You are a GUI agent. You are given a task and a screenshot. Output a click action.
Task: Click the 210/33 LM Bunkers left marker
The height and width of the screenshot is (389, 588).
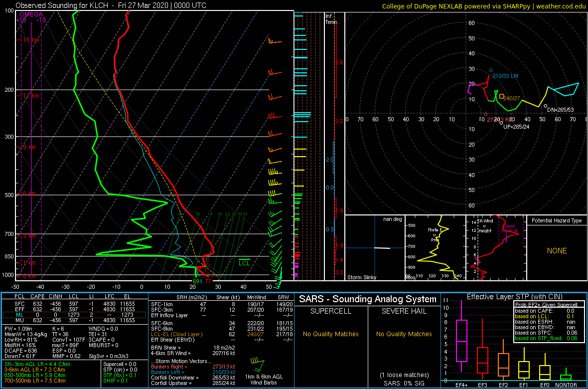pos(491,71)
